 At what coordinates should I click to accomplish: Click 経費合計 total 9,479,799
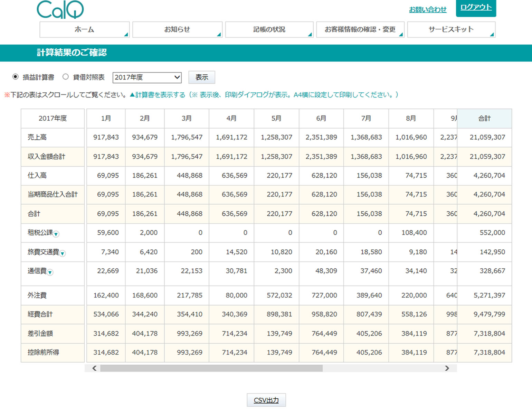[x=489, y=314]
